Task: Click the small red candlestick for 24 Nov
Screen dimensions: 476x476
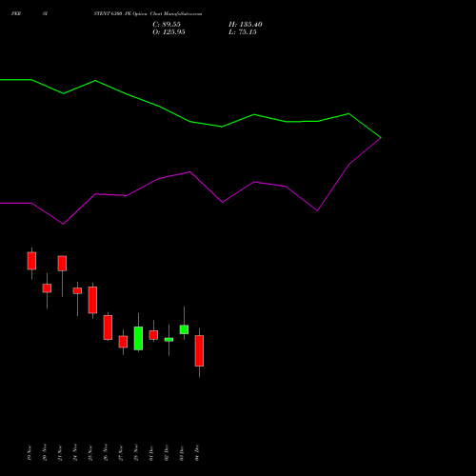Action: 77,290
